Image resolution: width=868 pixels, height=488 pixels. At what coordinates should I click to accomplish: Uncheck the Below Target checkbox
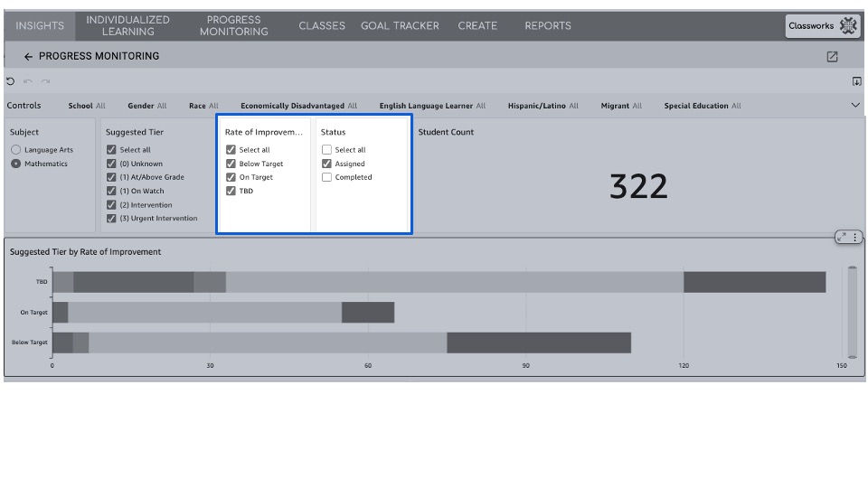point(231,164)
